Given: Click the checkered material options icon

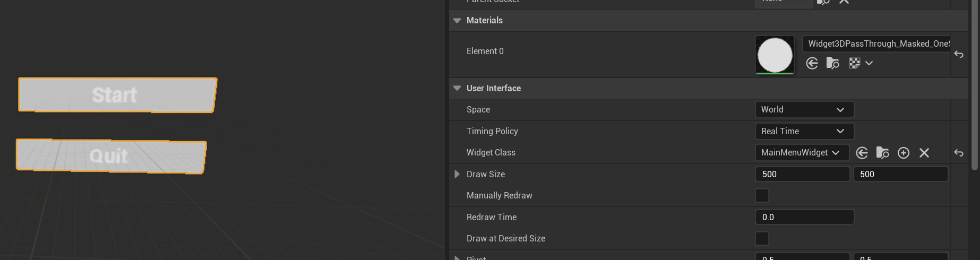Looking at the screenshot, I should point(854,64).
